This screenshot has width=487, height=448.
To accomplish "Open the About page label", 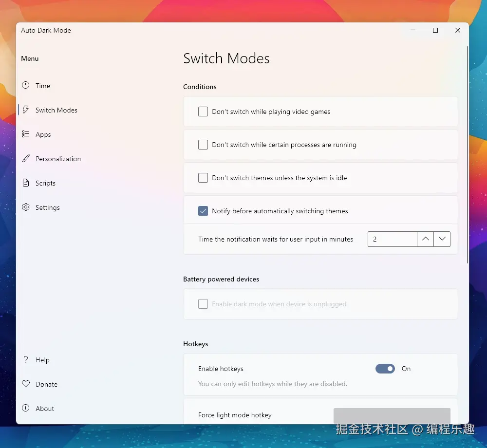I will (x=45, y=409).
